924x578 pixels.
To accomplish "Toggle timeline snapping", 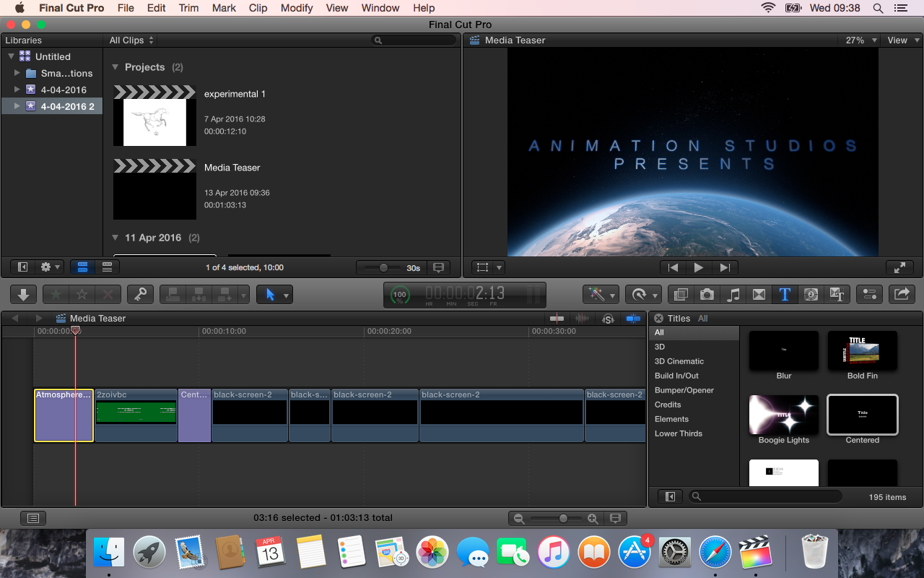I will tap(633, 319).
